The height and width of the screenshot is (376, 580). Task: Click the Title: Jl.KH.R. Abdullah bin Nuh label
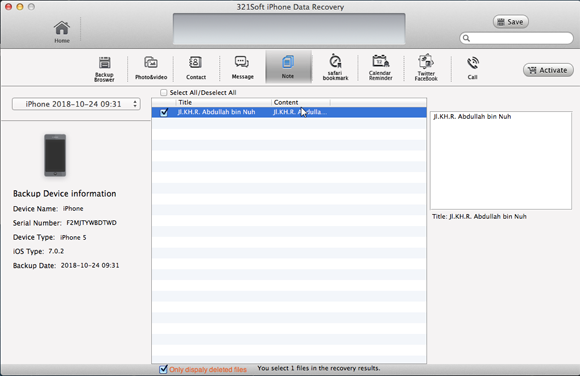[x=479, y=216]
